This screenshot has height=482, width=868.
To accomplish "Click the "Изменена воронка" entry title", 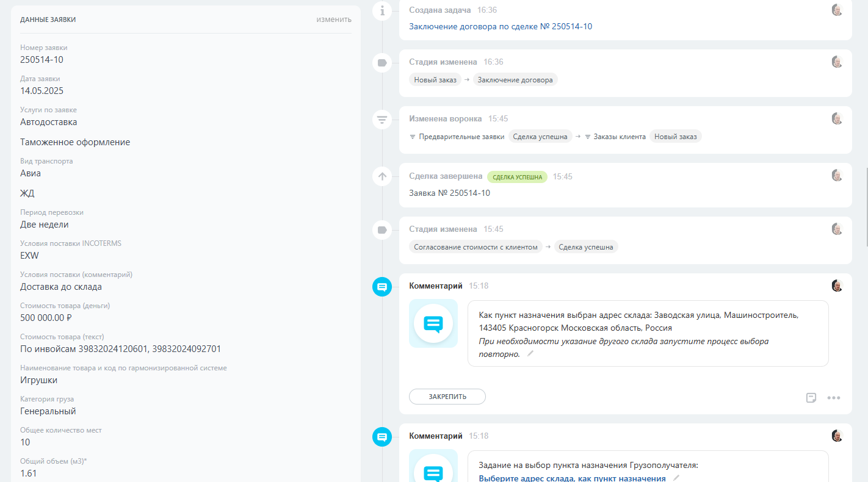I will tap(446, 119).
